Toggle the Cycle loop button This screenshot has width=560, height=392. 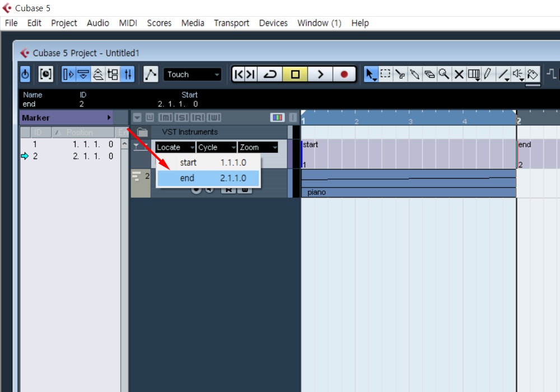(270, 74)
